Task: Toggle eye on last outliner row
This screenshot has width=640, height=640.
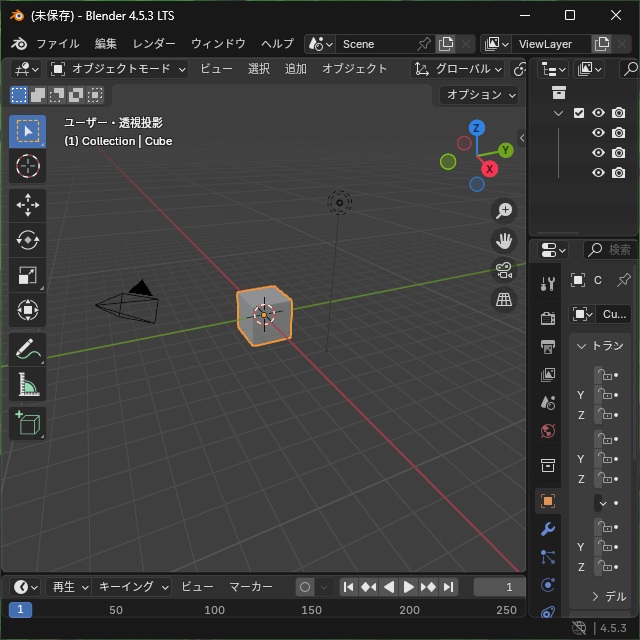Action: point(598,173)
